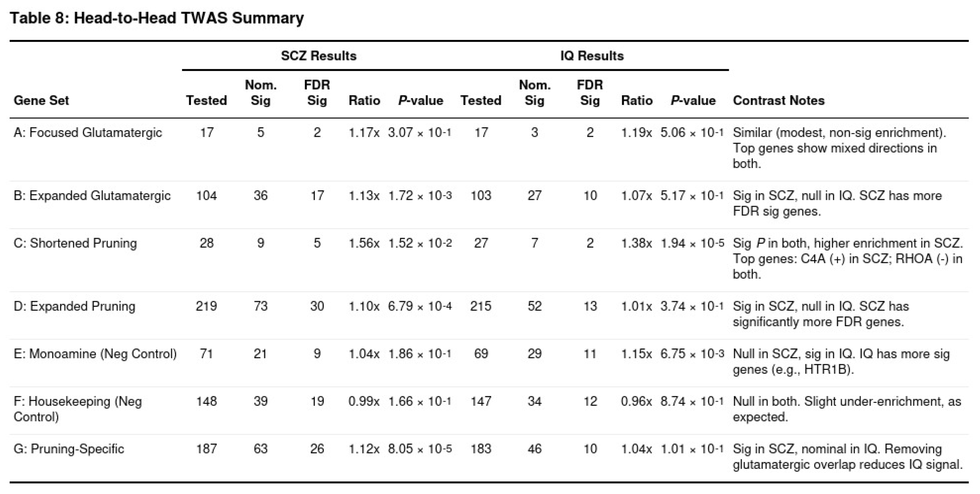
Task: Click the "D: Expanded Pruning" row label
Action: pyautogui.click(x=74, y=306)
